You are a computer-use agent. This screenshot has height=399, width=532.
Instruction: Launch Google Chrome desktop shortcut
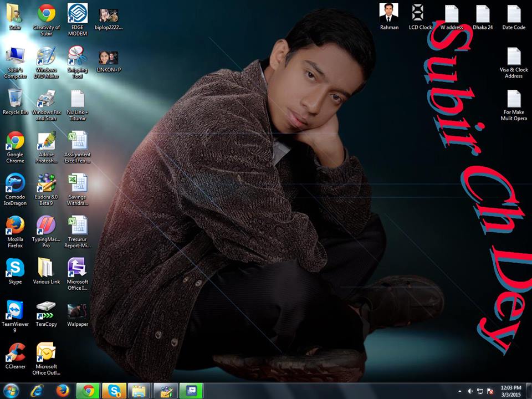15,147
